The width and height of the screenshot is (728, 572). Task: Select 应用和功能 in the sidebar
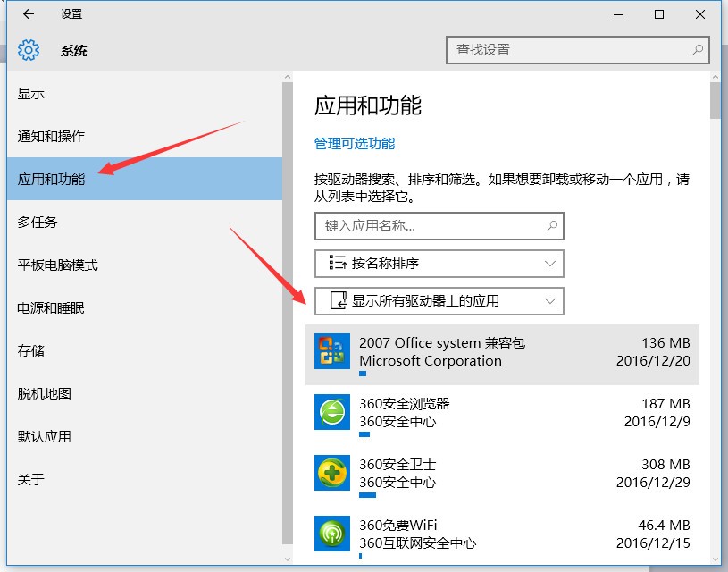(145, 179)
